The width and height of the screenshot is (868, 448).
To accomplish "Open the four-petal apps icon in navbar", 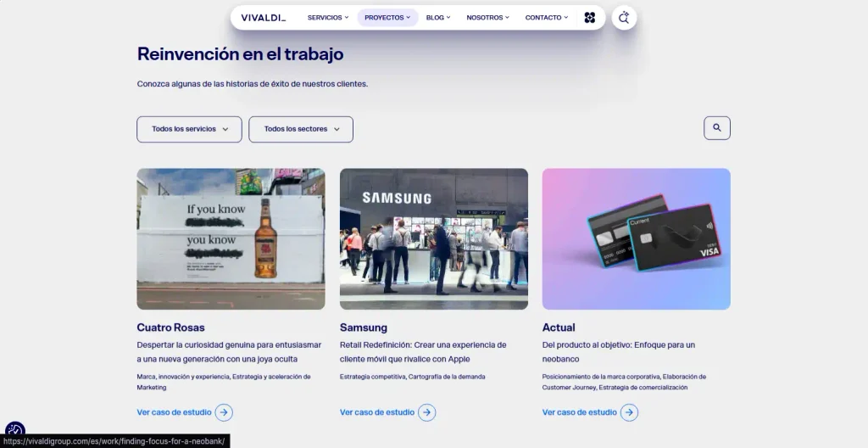I will [x=590, y=18].
